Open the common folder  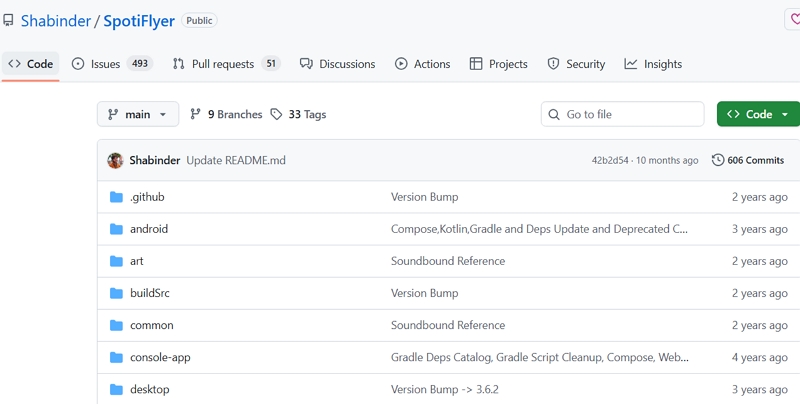pyautogui.click(x=152, y=325)
